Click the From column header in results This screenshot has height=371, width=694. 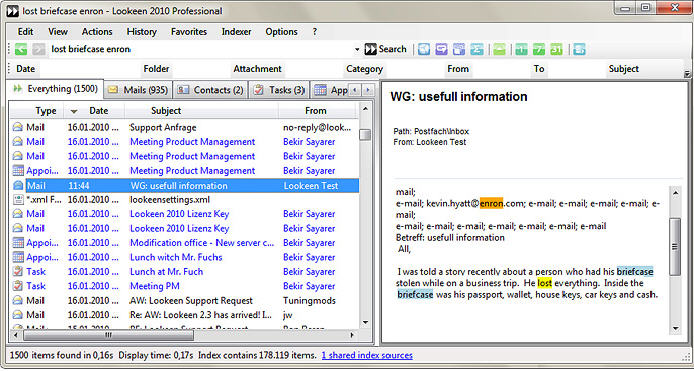pyautogui.click(x=316, y=111)
